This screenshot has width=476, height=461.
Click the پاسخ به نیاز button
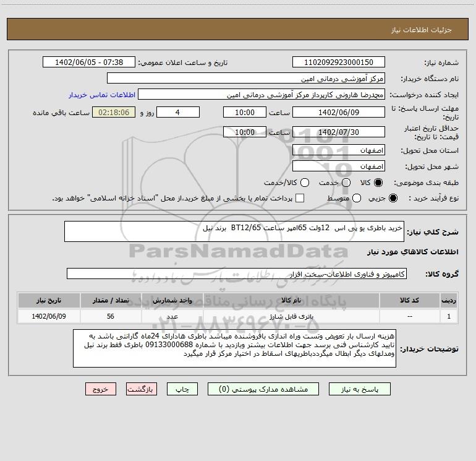359,389
